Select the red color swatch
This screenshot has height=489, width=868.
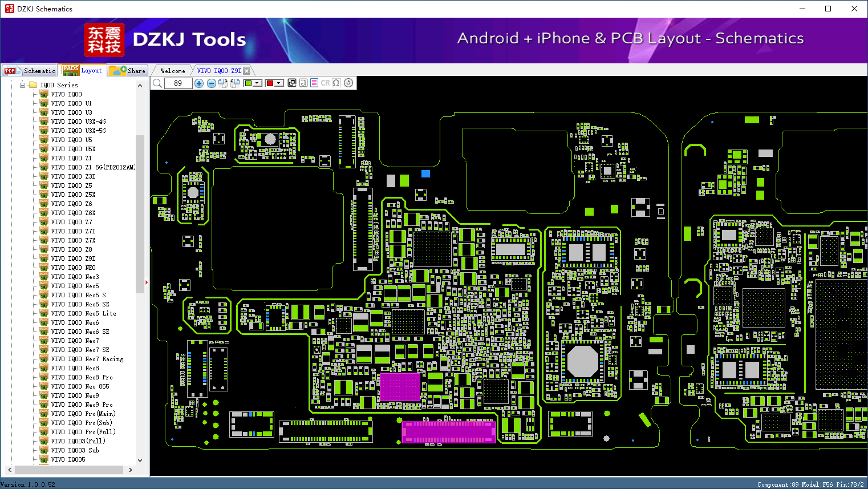tap(270, 83)
